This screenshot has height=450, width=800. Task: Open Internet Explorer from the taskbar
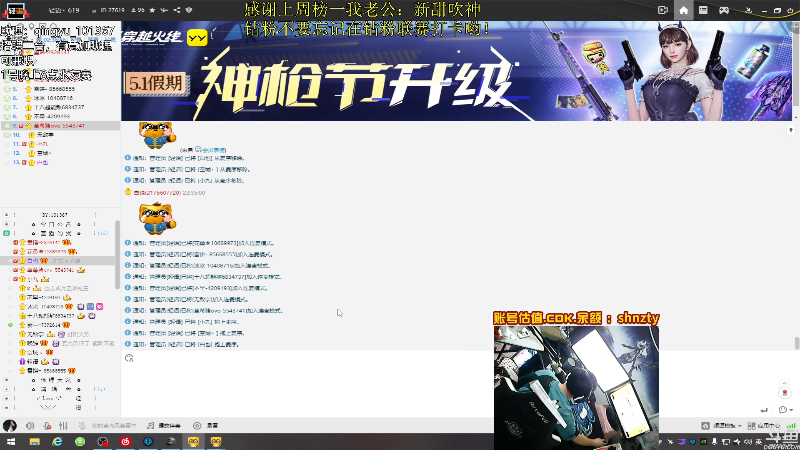coord(57,441)
